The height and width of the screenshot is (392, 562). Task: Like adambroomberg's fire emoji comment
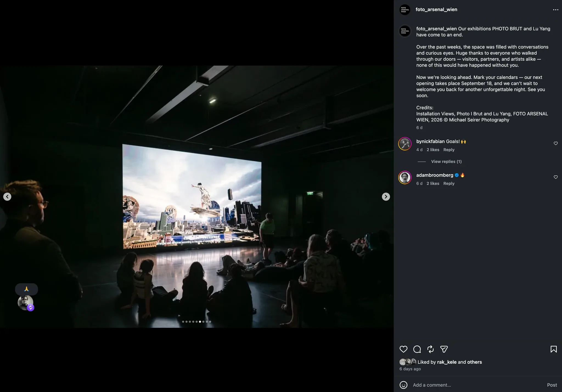point(556,177)
